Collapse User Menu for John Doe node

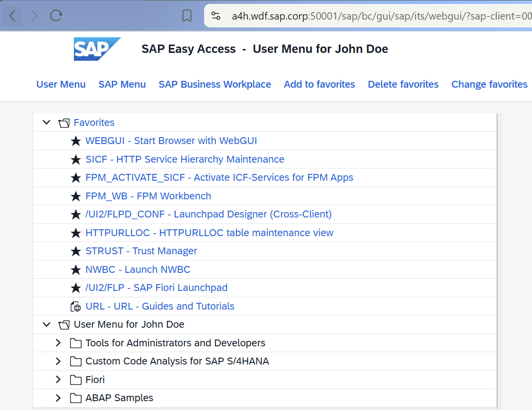46,324
